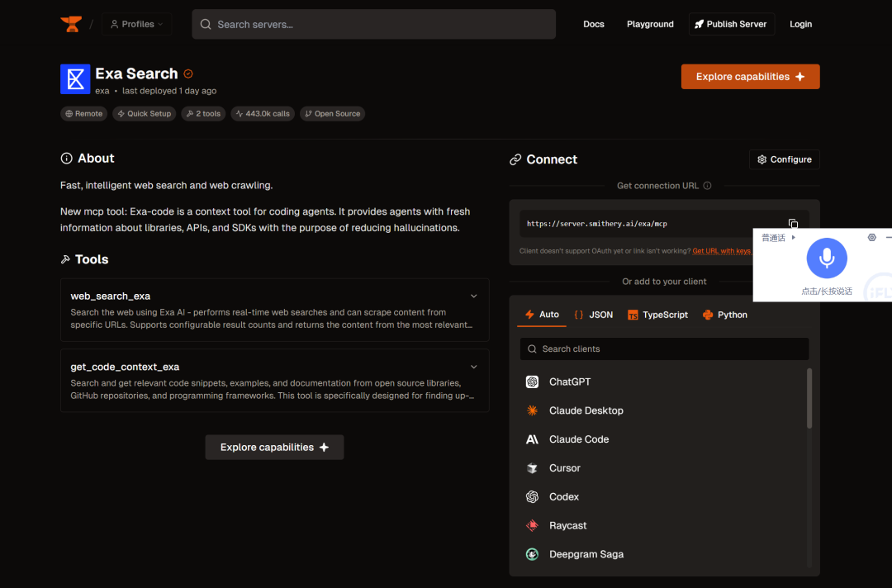Click the 443.0k calls tag

point(263,114)
